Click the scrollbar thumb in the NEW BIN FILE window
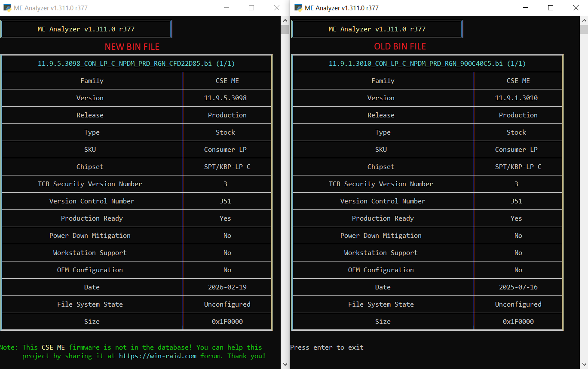This screenshot has width=588, height=369. coord(285,29)
